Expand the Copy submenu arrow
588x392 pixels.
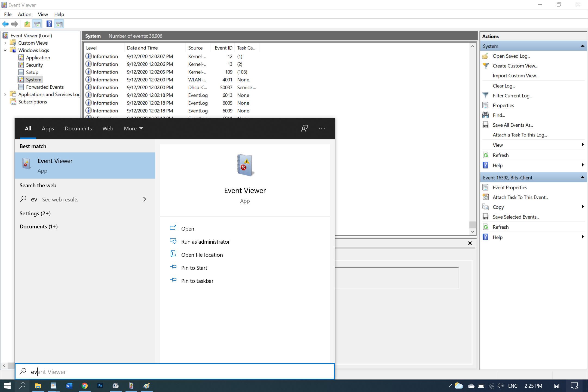[x=583, y=207]
